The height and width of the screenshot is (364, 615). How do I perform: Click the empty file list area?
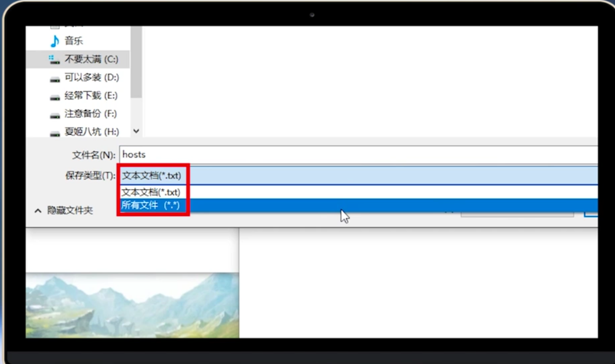click(369, 81)
